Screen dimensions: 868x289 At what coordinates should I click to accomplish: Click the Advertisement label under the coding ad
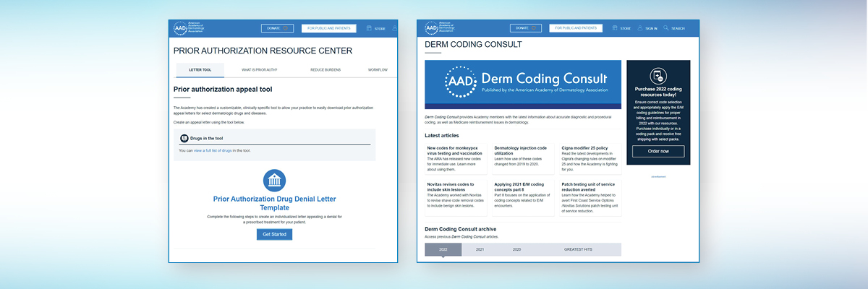tap(658, 176)
